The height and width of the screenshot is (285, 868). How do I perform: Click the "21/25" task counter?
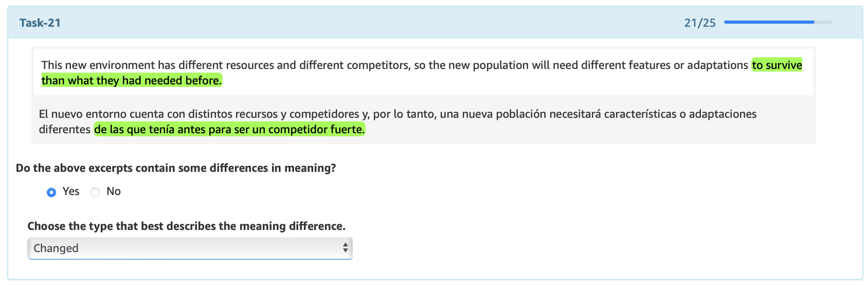coord(699,23)
